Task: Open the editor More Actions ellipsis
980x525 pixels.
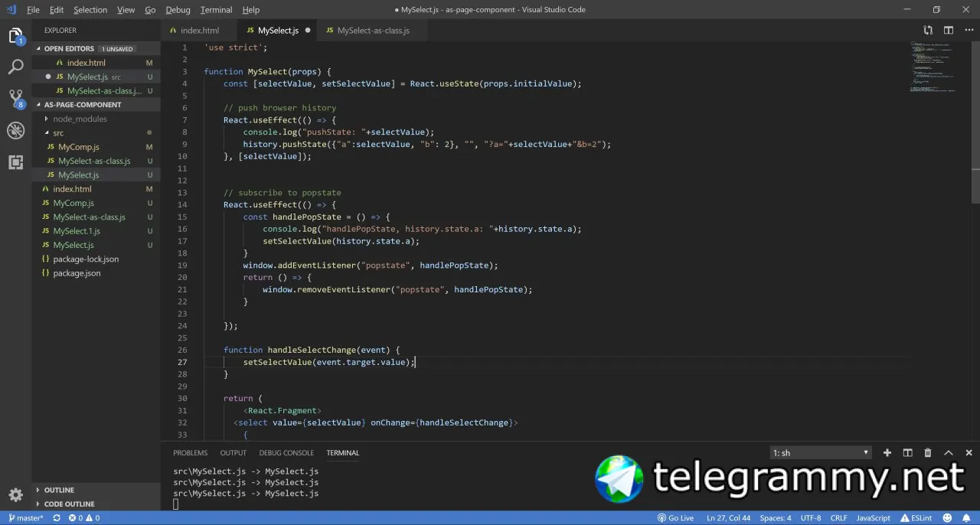Action: point(969,31)
